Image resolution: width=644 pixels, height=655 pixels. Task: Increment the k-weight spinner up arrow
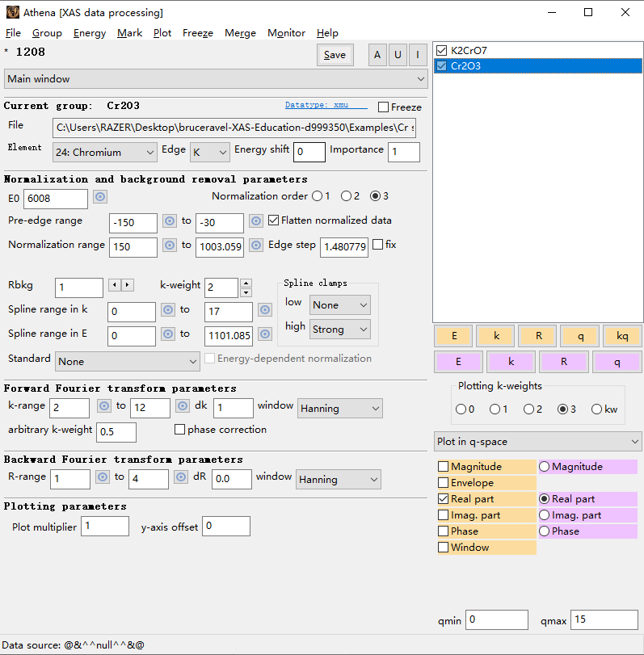[246, 283]
